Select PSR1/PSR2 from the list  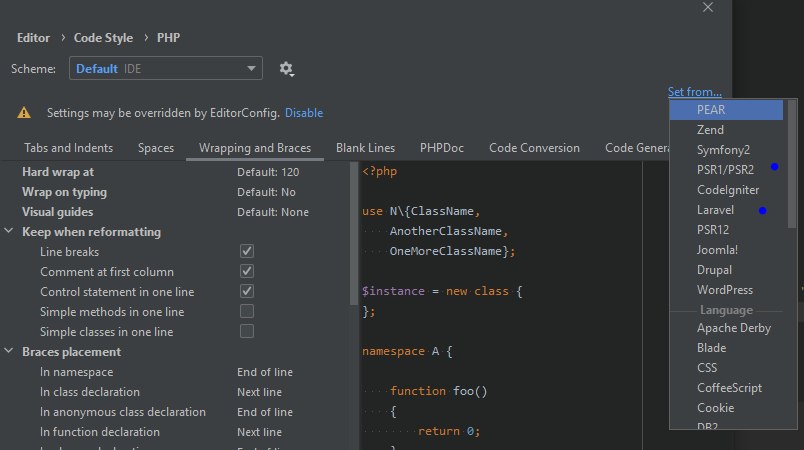(725, 170)
